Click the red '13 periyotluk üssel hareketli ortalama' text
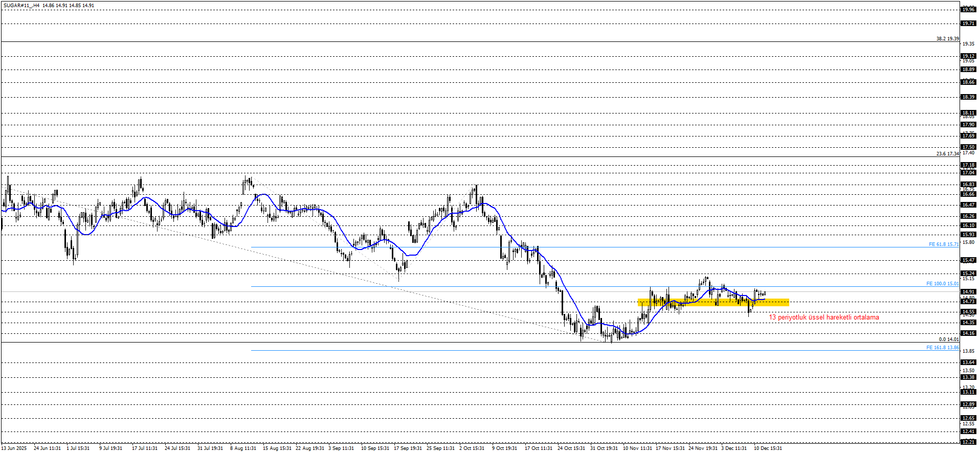Viewport: 980px width, 454px height. pyautogui.click(x=823, y=317)
